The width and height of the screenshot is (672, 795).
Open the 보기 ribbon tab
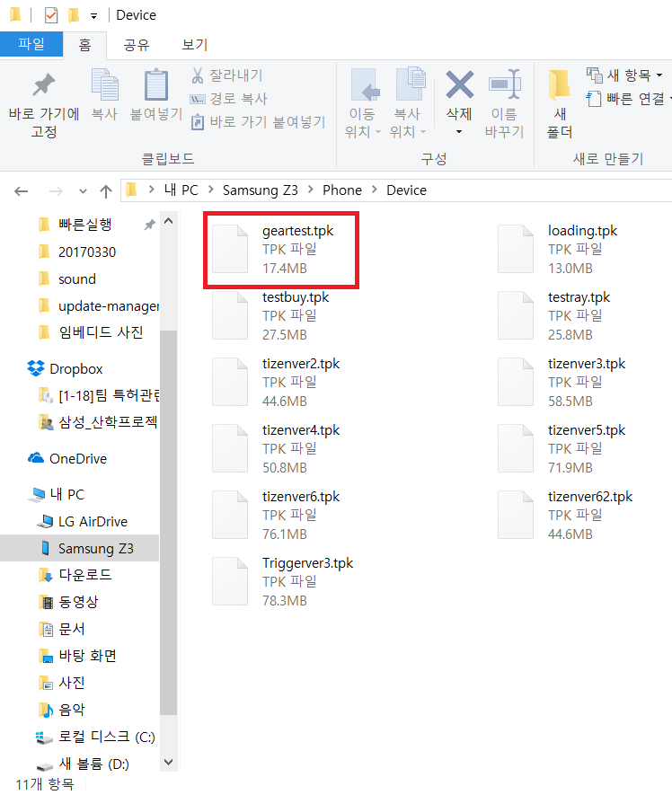click(195, 45)
